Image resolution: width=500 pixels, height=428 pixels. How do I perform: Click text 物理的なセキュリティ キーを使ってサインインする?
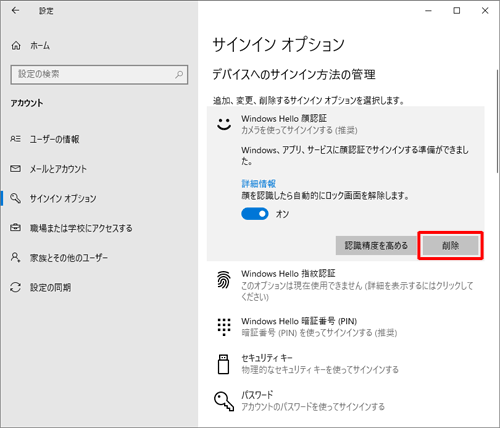click(320, 370)
